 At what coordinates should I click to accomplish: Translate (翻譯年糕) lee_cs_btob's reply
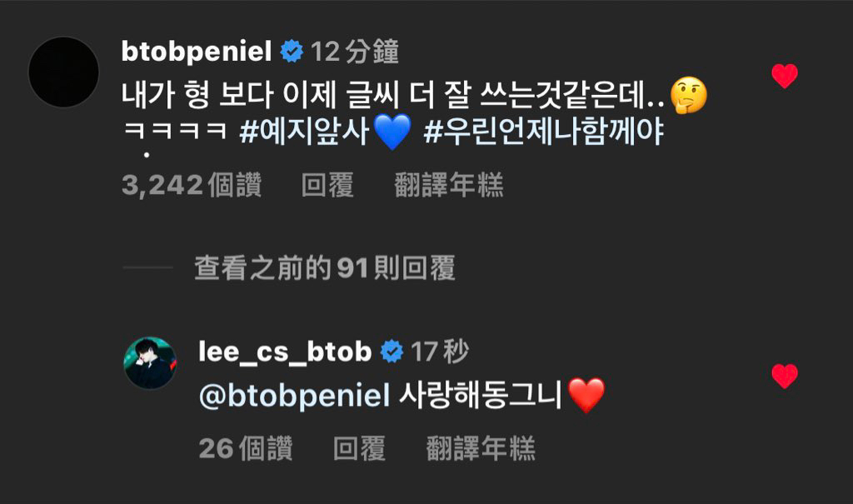(480, 449)
